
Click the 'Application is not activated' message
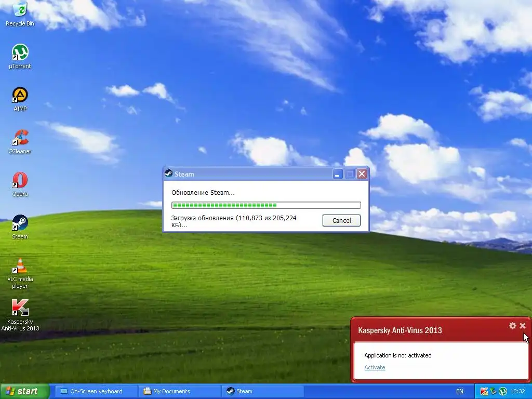click(397, 355)
